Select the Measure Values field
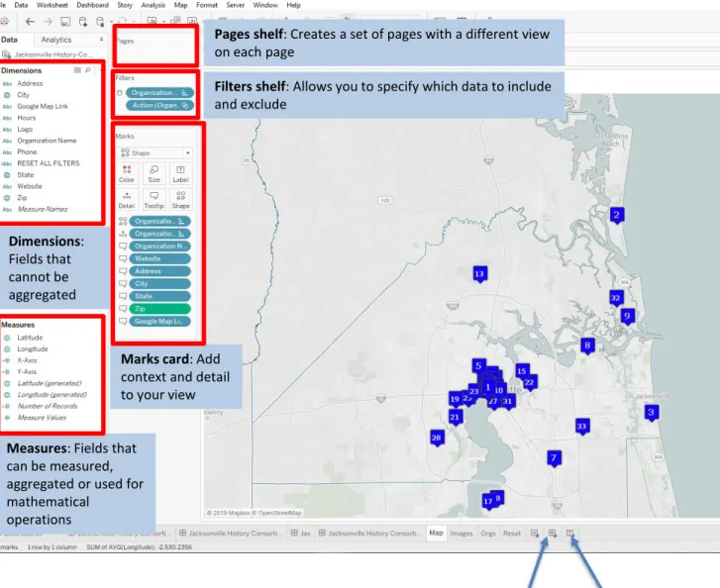The image size is (720, 588). 42,418
